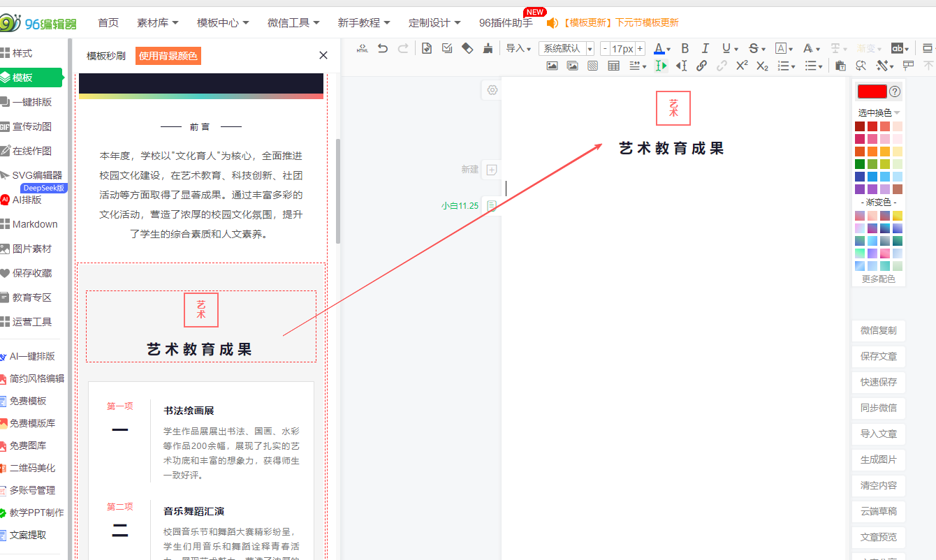The height and width of the screenshot is (560, 936).
Task: Apply superscript formatting
Action: click(x=742, y=66)
